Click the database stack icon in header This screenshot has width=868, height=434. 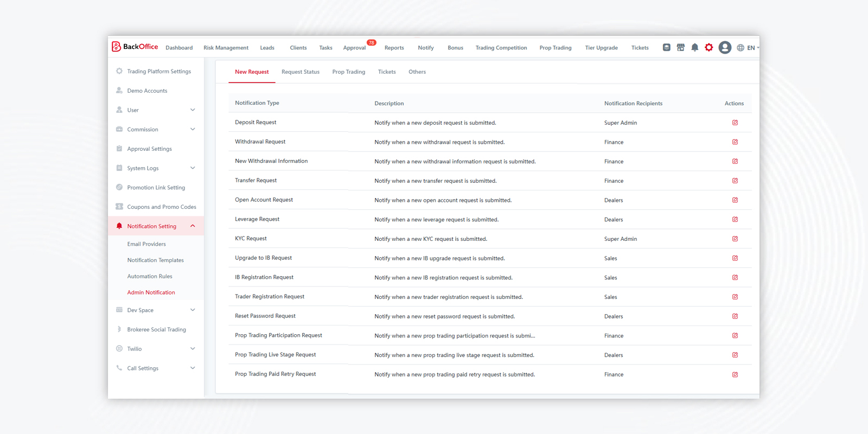[667, 48]
